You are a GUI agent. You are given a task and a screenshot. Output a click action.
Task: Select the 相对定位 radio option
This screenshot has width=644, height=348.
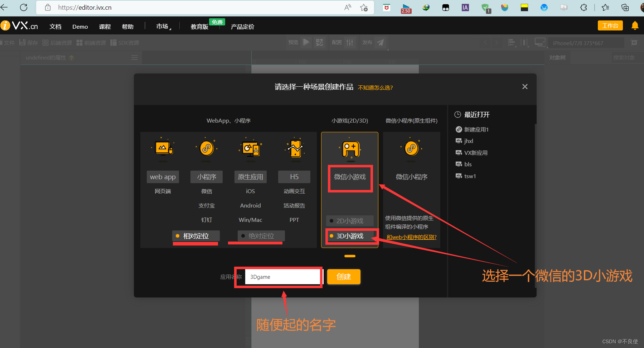196,236
